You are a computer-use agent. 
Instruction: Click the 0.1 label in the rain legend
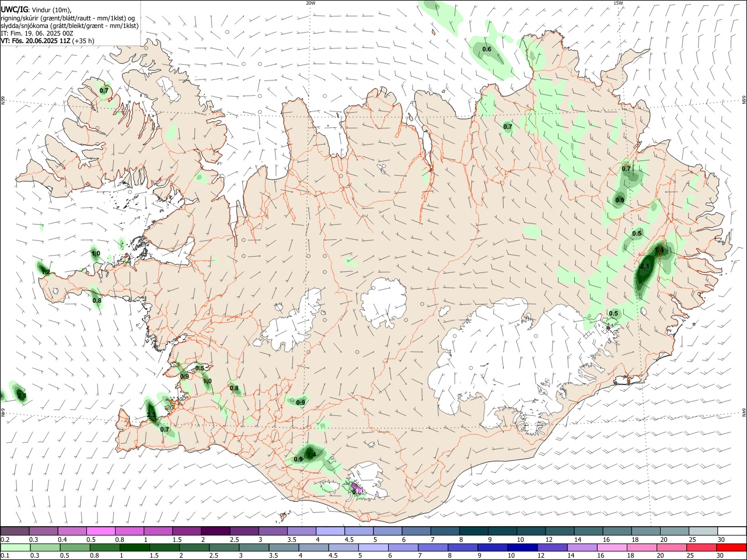pos(5,556)
